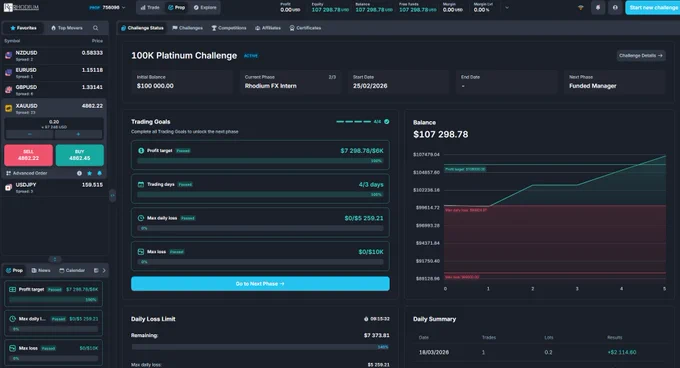Click the Trading days progress bar
The height and width of the screenshot is (368, 680).
click(x=260, y=195)
